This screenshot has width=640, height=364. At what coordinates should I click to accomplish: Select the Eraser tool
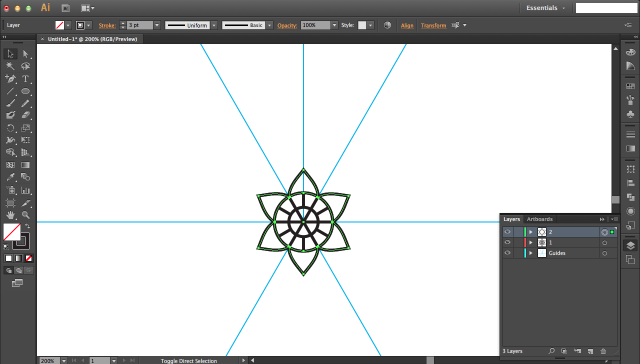25,115
